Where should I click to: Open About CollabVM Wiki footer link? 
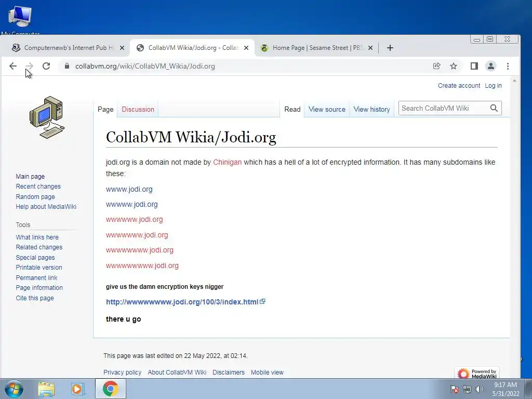[177, 372]
